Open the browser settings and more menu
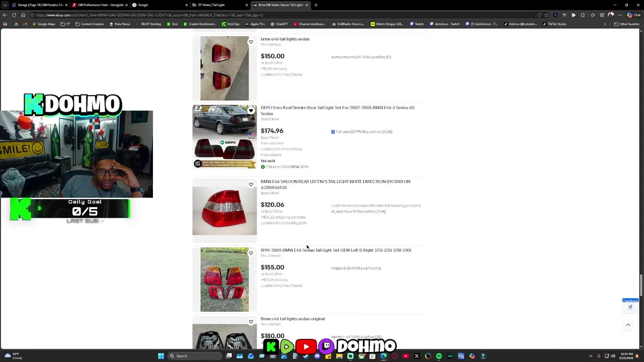Viewport: 644px width, 362px height. (619, 15)
